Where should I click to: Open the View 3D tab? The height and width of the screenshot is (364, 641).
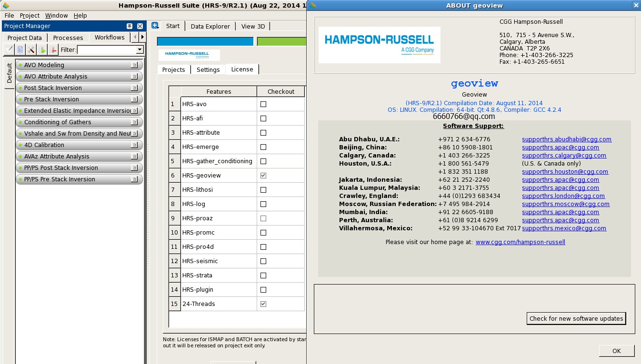point(253,26)
